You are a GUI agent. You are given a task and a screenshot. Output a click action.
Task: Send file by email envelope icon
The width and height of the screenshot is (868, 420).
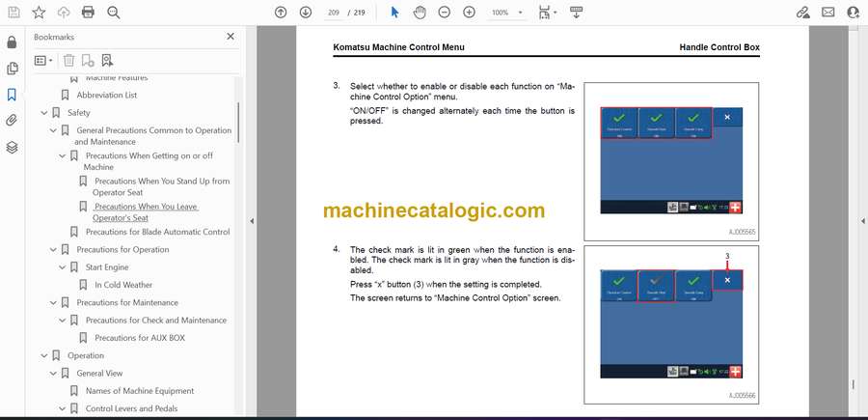[828, 13]
